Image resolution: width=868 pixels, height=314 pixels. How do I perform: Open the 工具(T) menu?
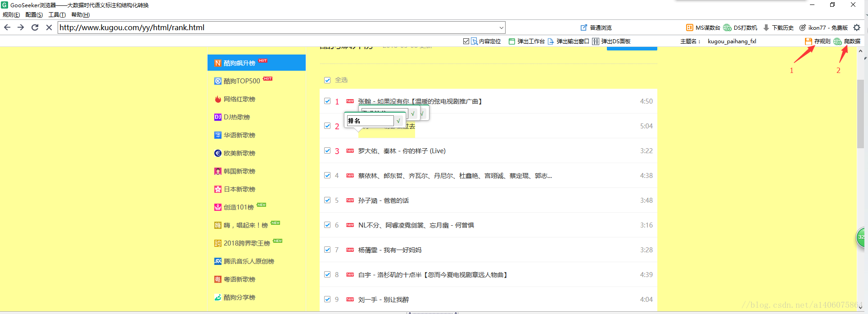[57, 15]
